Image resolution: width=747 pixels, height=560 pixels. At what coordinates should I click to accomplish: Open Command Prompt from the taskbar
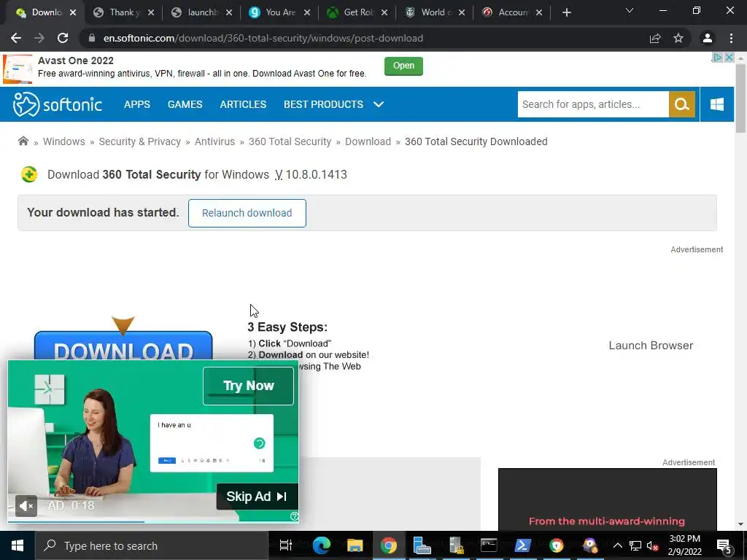click(x=489, y=545)
